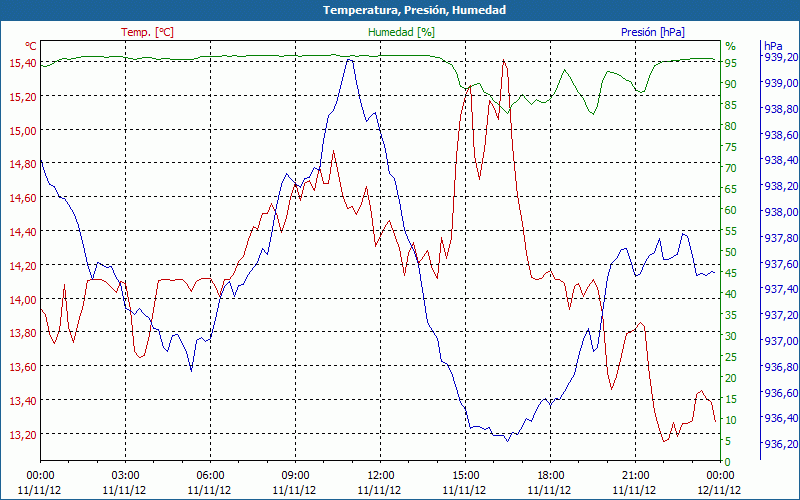The height and width of the screenshot is (500, 800).
Task: Click the red '°C' axis unit label
Action: [x=31, y=46]
